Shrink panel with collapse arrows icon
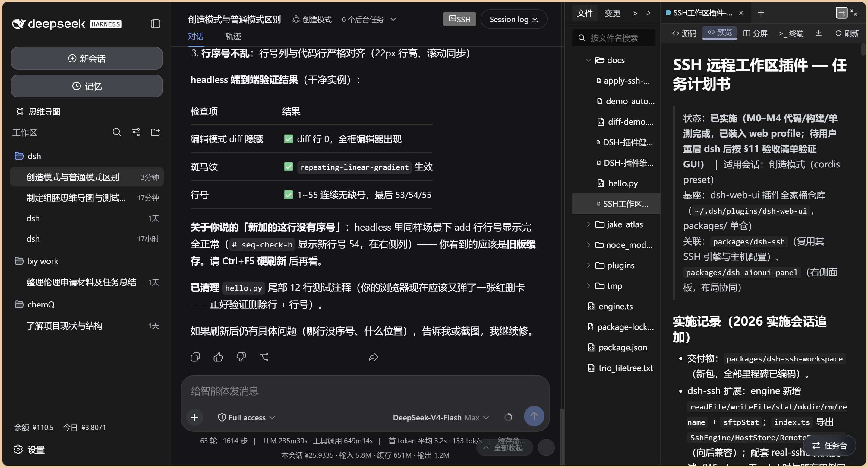 (854, 12)
